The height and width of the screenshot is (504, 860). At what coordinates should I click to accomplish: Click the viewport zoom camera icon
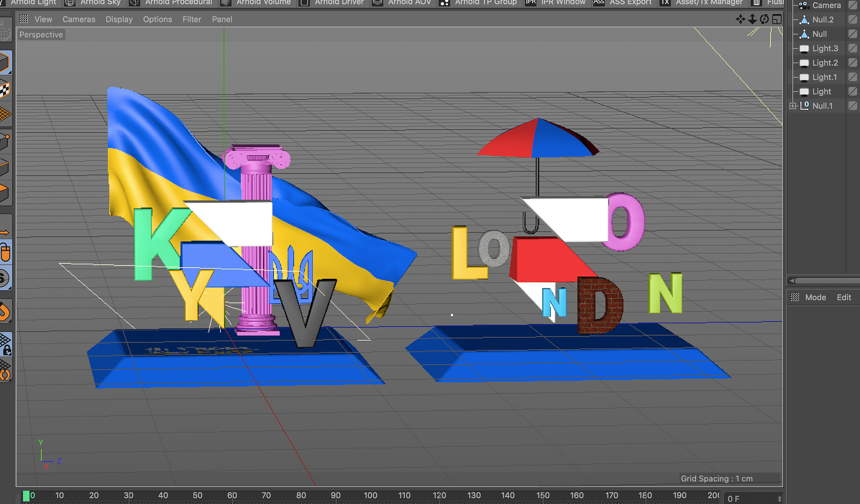click(752, 19)
